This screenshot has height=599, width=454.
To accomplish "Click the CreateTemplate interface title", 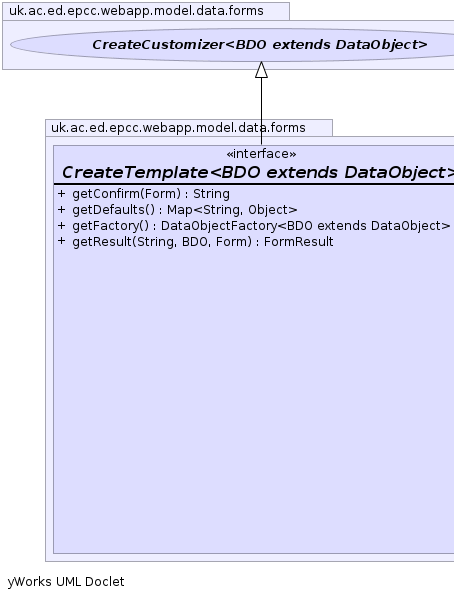I will [x=258, y=172].
